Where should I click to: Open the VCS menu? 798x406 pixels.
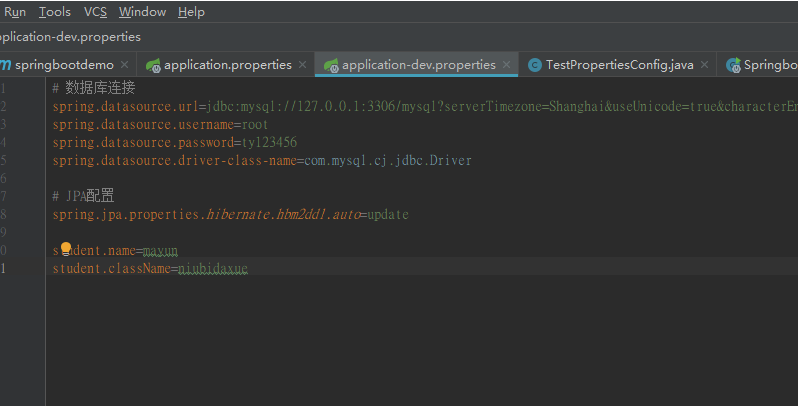[x=95, y=12]
